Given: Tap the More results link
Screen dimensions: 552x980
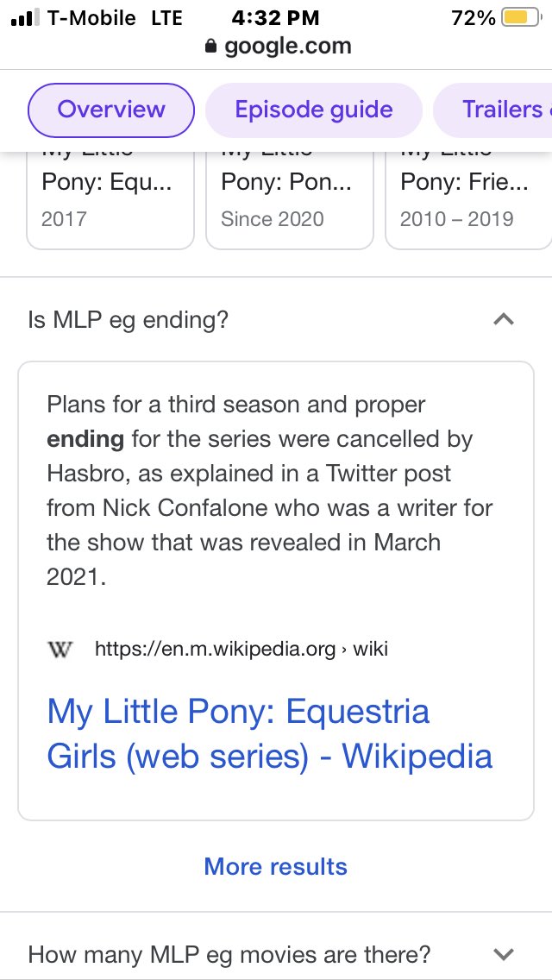Looking at the screenshot, I should pyautogui.click(x=276, y=867).
